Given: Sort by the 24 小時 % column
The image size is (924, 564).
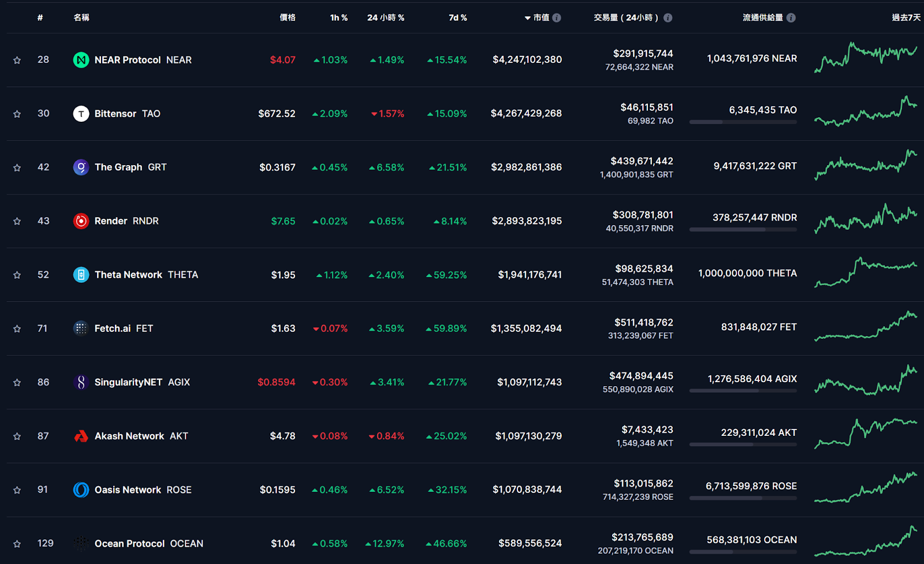Looking at the screenshot, I should (386, 18).
